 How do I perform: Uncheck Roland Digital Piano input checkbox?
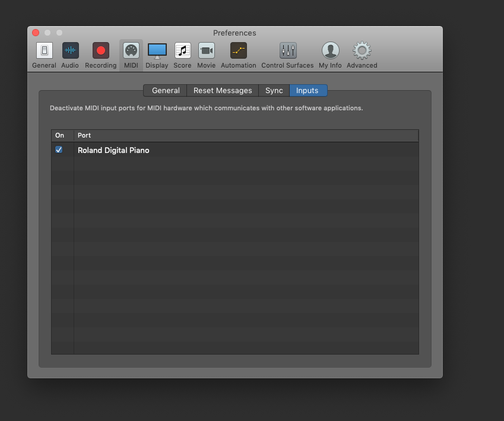point(59,149)
